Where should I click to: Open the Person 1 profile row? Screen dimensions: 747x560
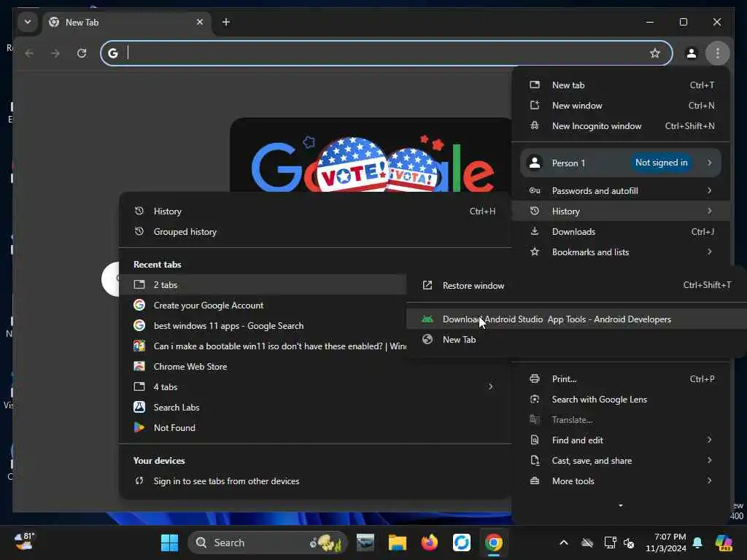coord(620,163)
